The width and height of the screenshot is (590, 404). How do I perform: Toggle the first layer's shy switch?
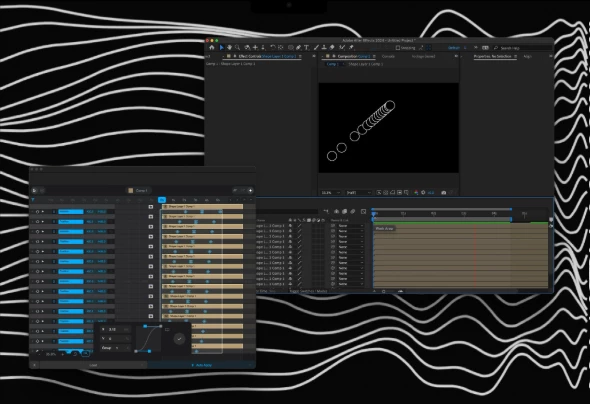point(290,226)
